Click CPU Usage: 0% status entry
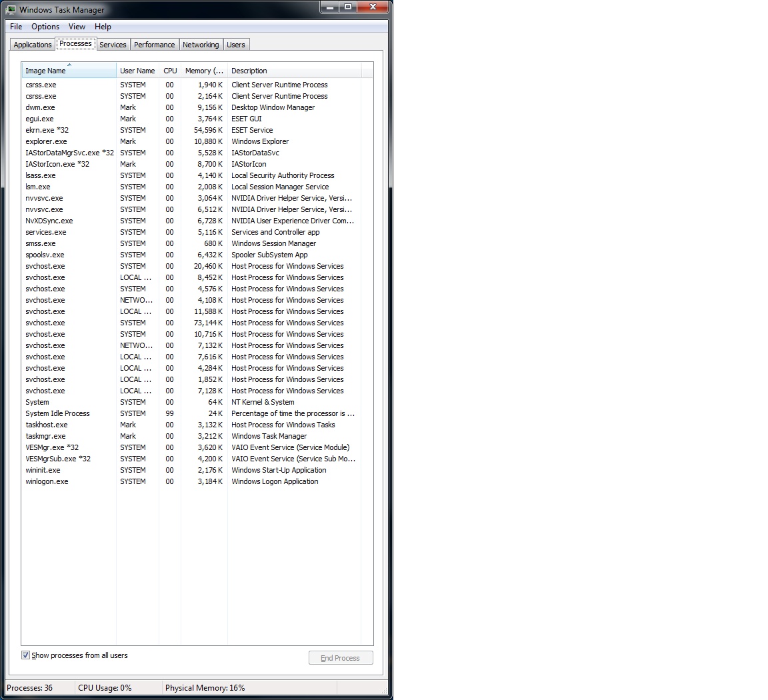 pyautogui.click(x=105, y=688)
